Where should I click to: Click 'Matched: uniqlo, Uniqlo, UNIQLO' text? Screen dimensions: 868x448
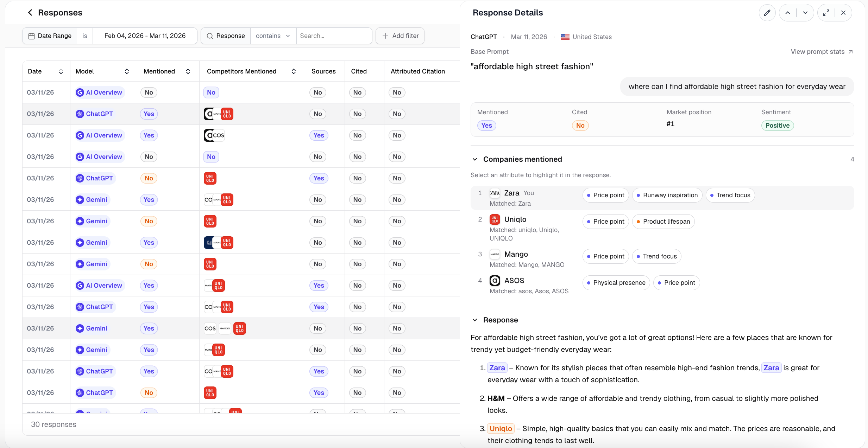(524, 234)
